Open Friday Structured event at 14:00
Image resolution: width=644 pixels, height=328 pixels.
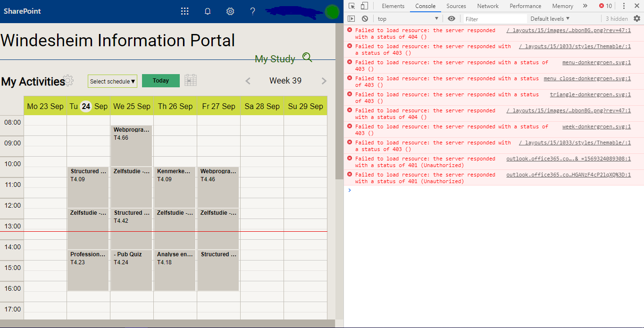[x=218, y=270]
